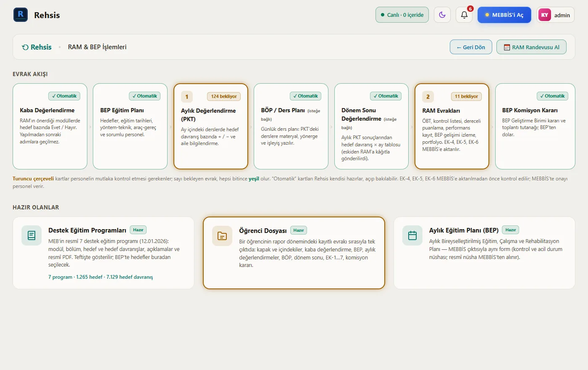Screen dimensions: 588x370
Task: Click the Canlı status indicator
Action: tap(402, 15)
